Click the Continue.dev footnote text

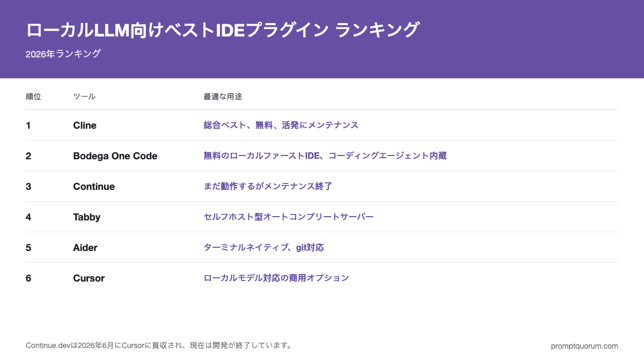[159, 345]
